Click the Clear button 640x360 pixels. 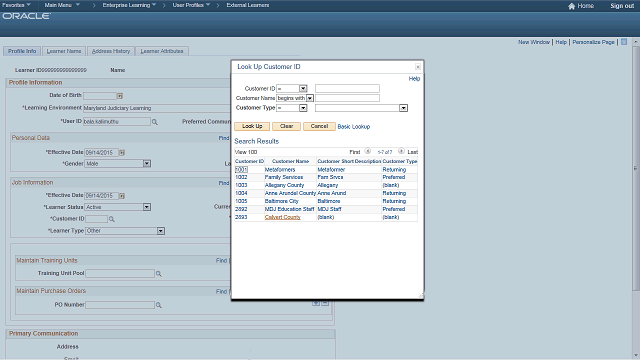pyautogui.click(x=287, y=127)
